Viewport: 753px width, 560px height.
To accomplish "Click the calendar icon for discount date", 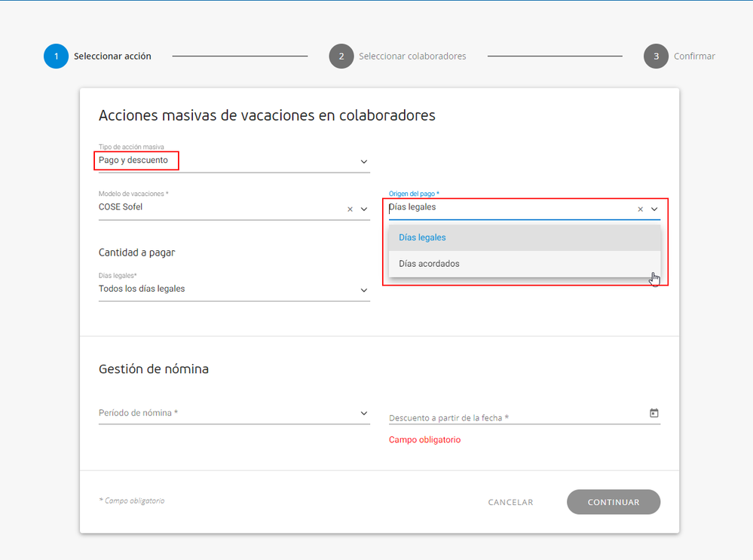I will (x=654, y=413).
